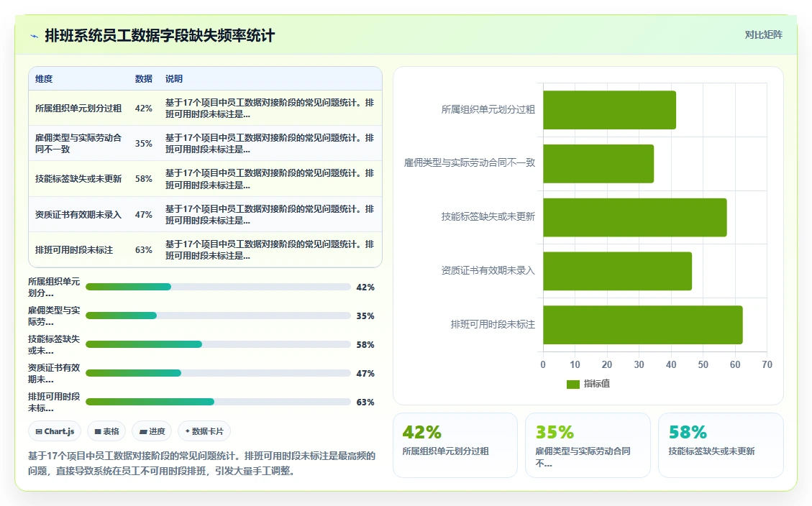Screen dimensions: 812x506
Task: Click chart bar for 所属组织单元划分过粗
Action: [609, 110]
